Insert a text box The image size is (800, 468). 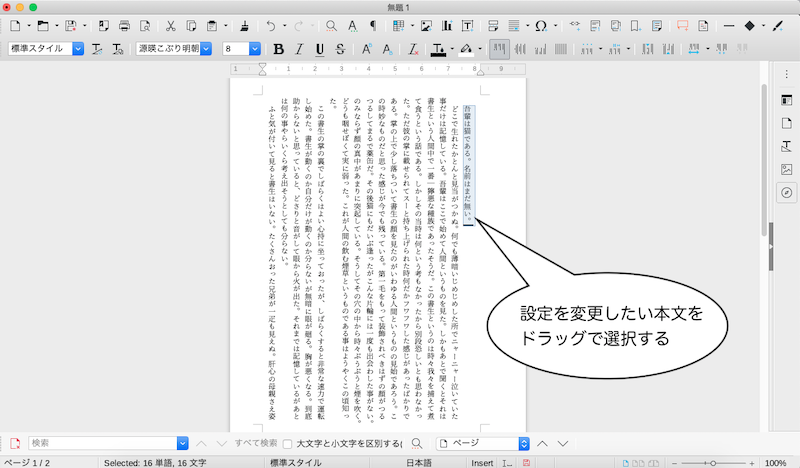(x=467, y=26)
